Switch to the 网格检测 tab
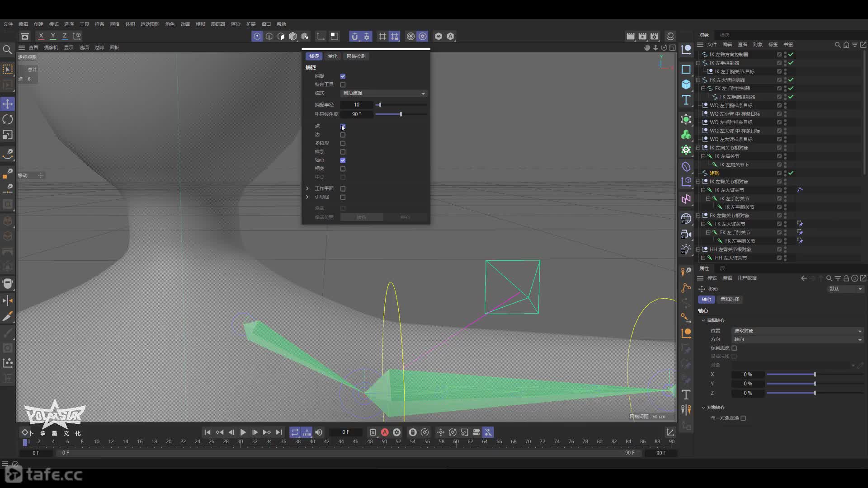868x488 pixels. (356, 56)
